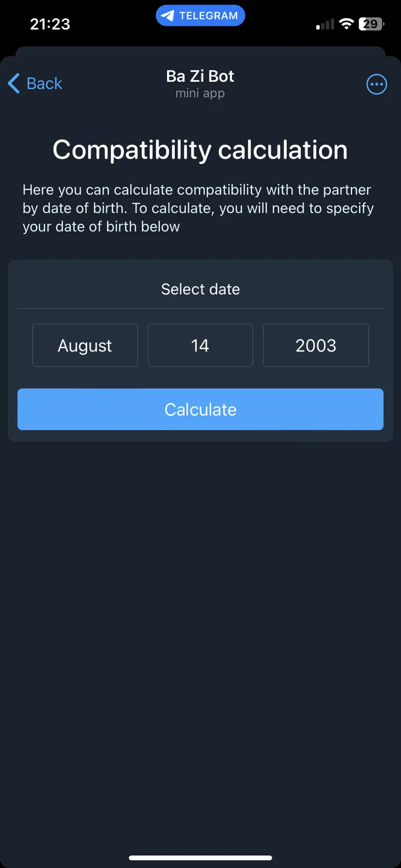The height and width of the screenshot is (868, 401).
Task: Open the day selector showing 14
Action: coord(200,345)
